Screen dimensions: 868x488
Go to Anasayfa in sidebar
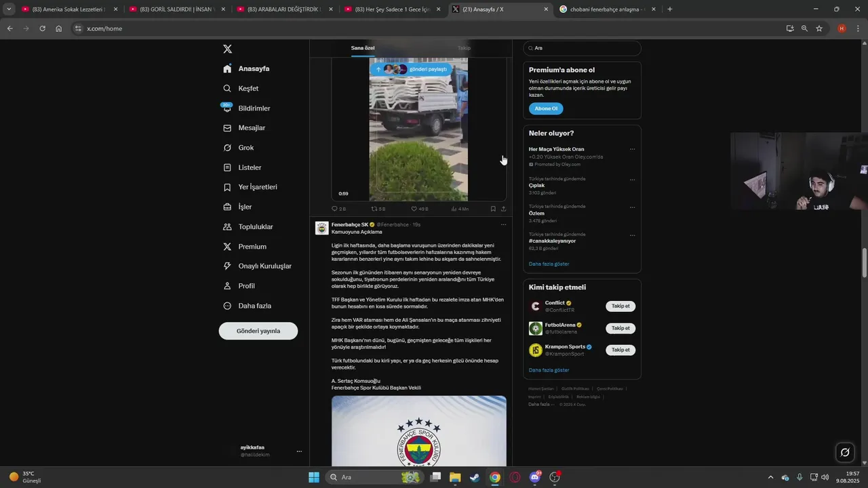(x=248, y=68)
